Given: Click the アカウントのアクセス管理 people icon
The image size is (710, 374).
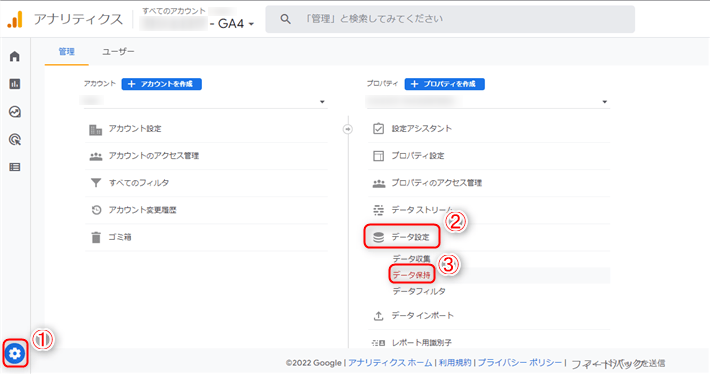Looking at the screenshot, I should pyautogui.click(x=96, y=157).
